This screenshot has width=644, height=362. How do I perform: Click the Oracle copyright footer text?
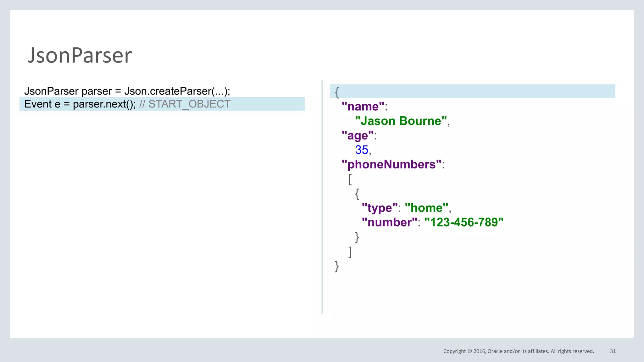(x=518, y=351)
